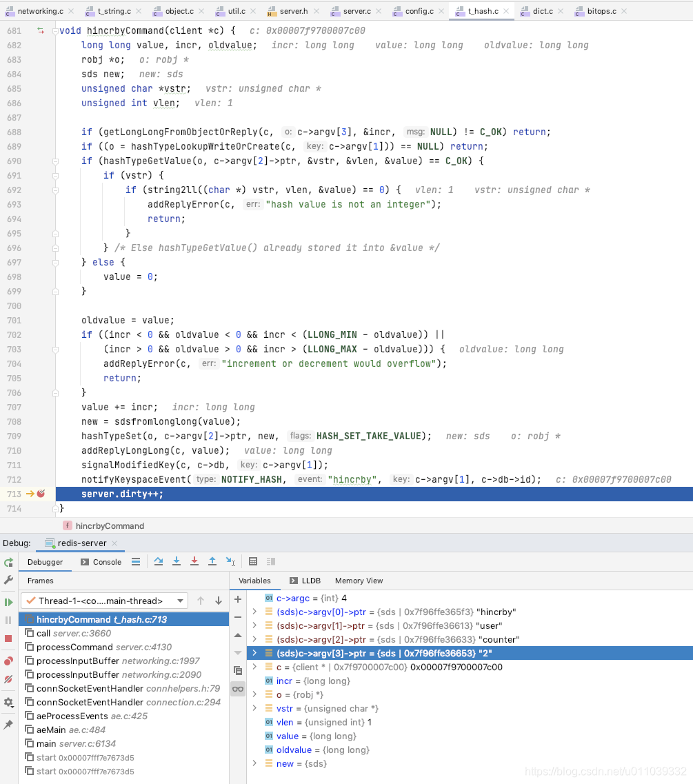Close the t_hash.c tab
This screenshot has width=693, height=784.
506,11
